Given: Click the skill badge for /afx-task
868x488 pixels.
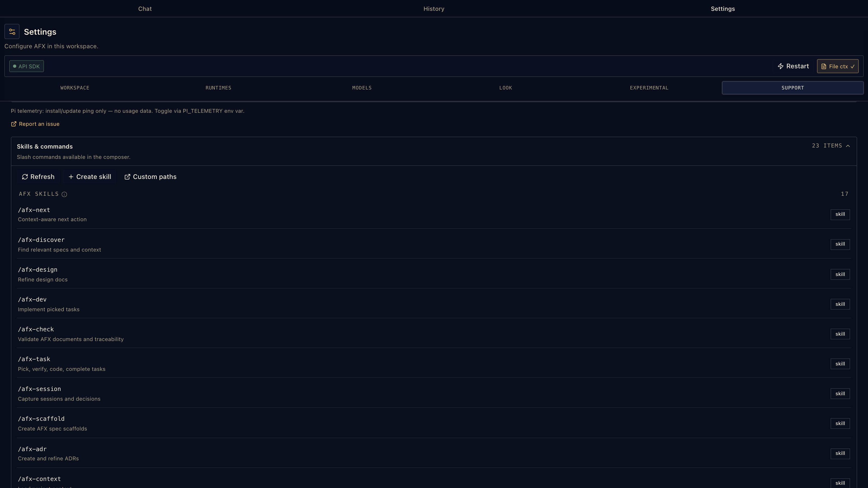Looking at the screenshot, I should 840,364.
